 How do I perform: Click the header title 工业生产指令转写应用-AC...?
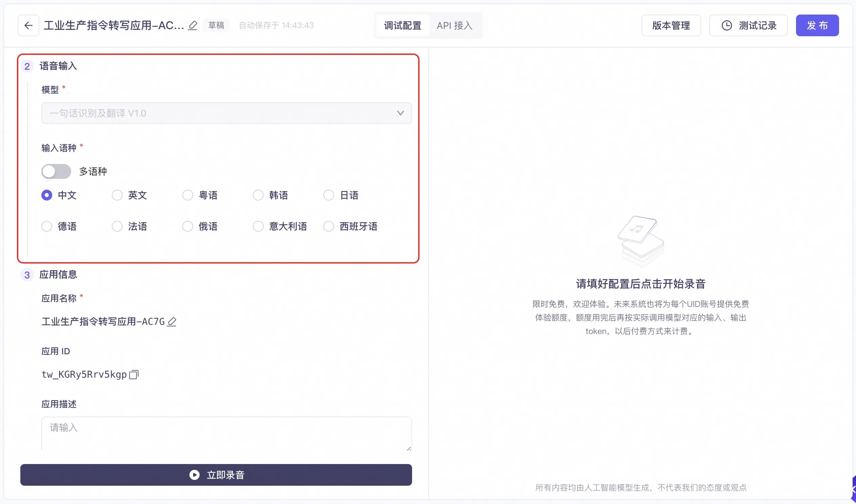click(114, 25)
